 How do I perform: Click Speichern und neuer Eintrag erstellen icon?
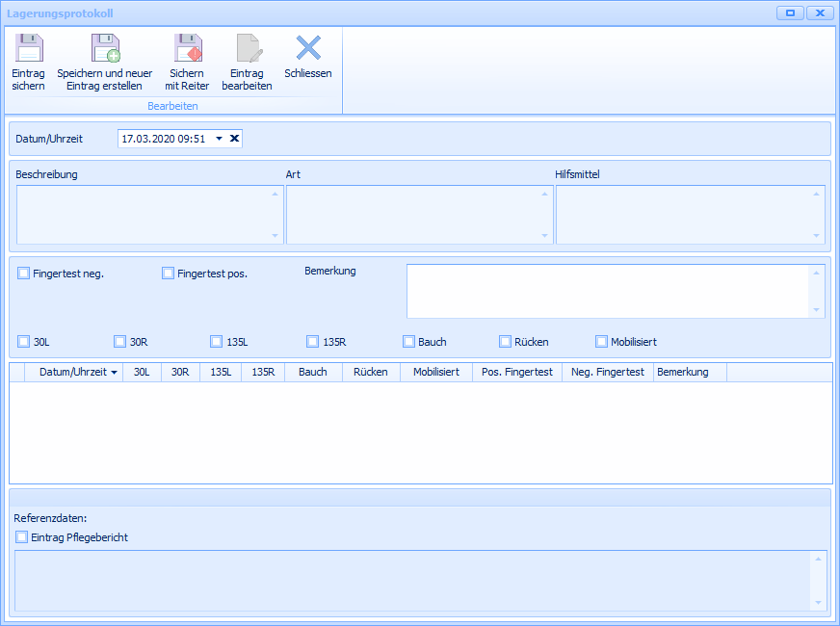click(105, 48)
